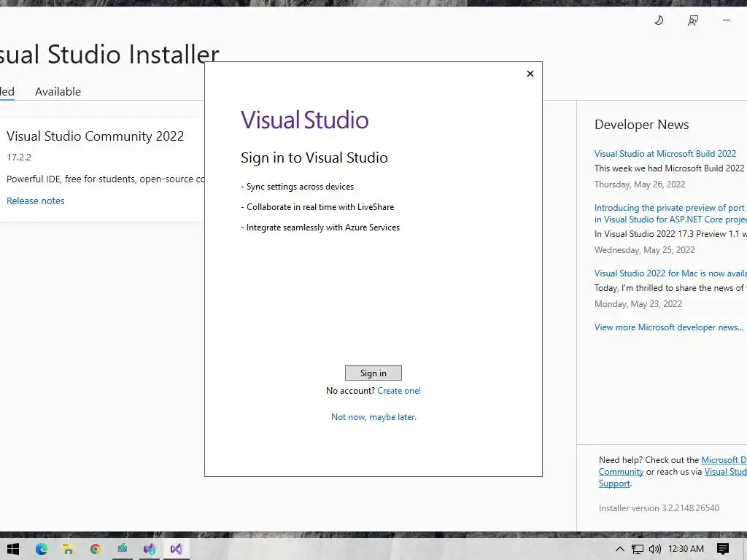The height and width of the screenshot is (560, 747).
Task: Click the Visual Studio Community 2022 title
Action: click(x=96, y=136)
